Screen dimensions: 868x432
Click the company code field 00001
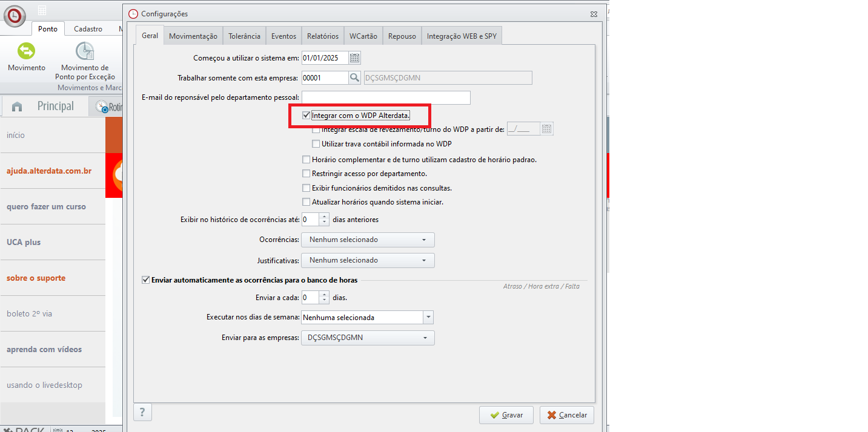tap(325, 77)
